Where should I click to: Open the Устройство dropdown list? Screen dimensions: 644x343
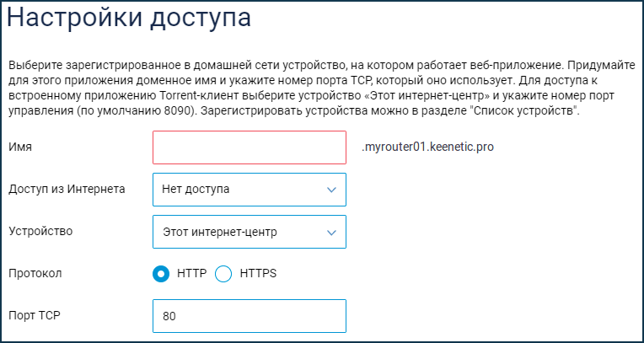coord(250,232)
